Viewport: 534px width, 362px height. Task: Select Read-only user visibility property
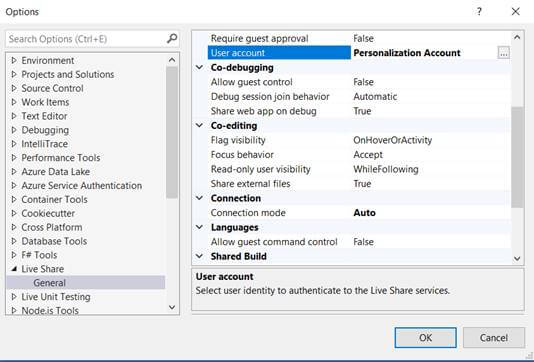coord(261,169)
